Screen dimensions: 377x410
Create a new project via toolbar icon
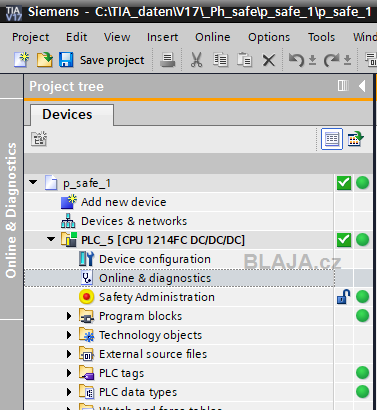pyautogui.click(x=21, y=60)
